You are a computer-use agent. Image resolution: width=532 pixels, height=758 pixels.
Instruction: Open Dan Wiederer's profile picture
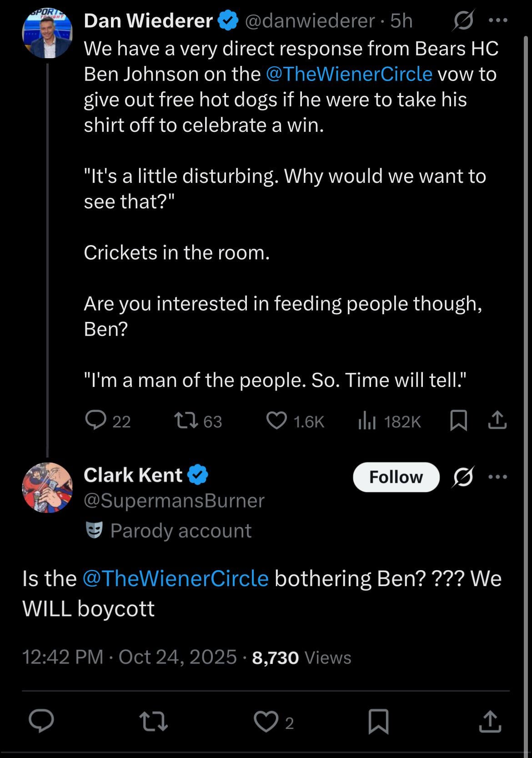pos(47,33)
